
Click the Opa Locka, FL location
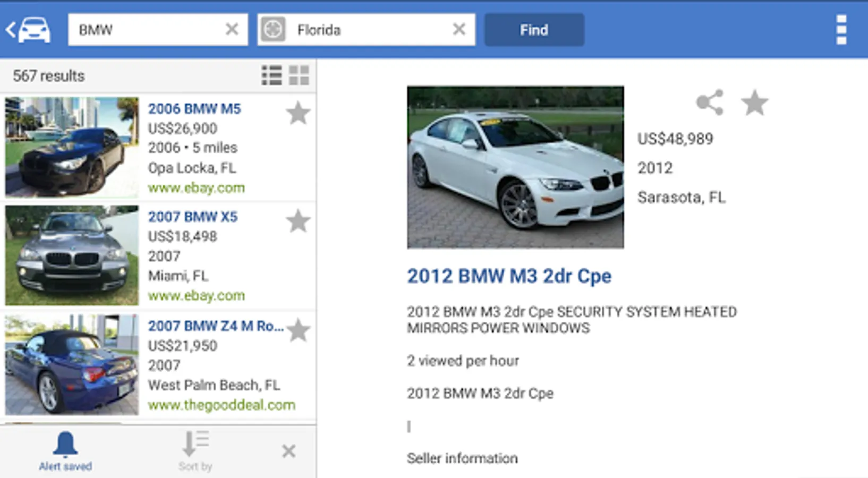click(192, 168)
